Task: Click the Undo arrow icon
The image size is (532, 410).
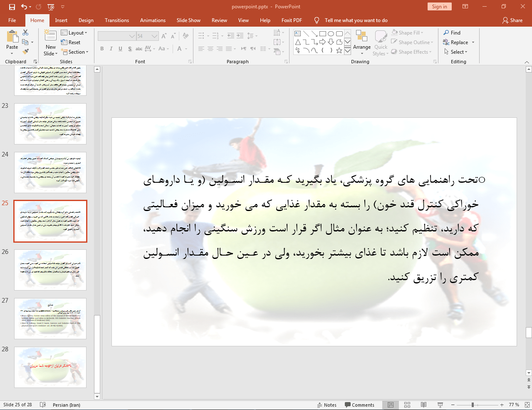Action: (24, 7)
